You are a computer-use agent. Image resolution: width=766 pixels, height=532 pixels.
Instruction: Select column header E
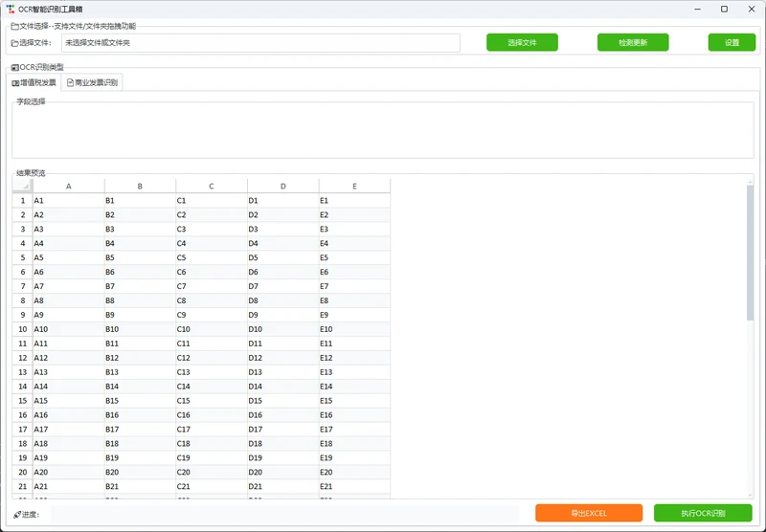354,186
